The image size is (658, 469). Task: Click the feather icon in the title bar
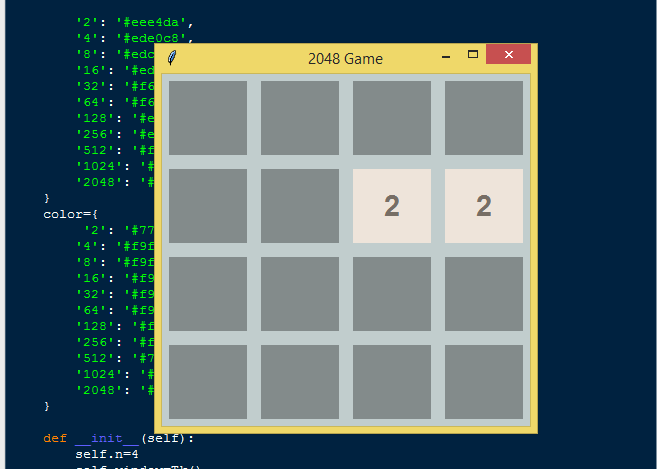pos(172,58)
